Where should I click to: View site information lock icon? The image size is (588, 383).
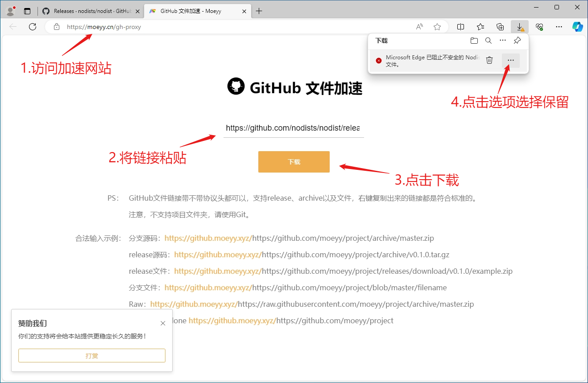click(x=57, y=27)
